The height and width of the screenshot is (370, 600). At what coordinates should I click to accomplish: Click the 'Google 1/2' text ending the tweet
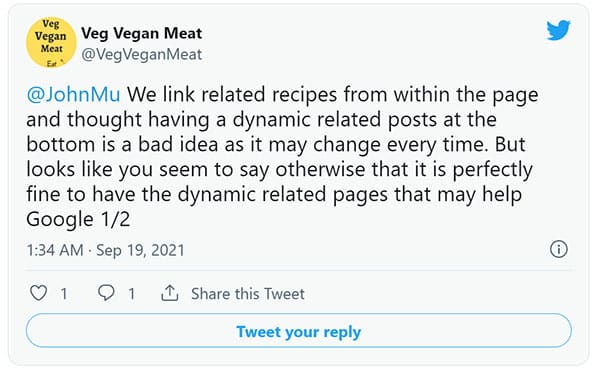[78, 219]
